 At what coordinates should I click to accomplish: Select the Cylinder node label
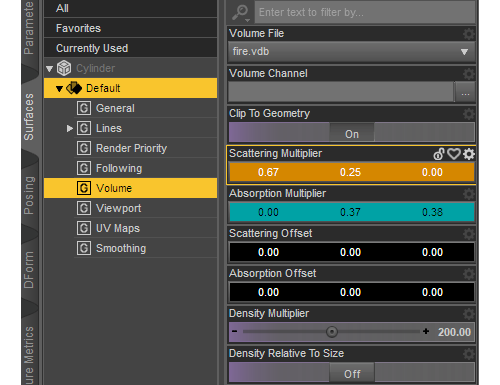[96, 68]
